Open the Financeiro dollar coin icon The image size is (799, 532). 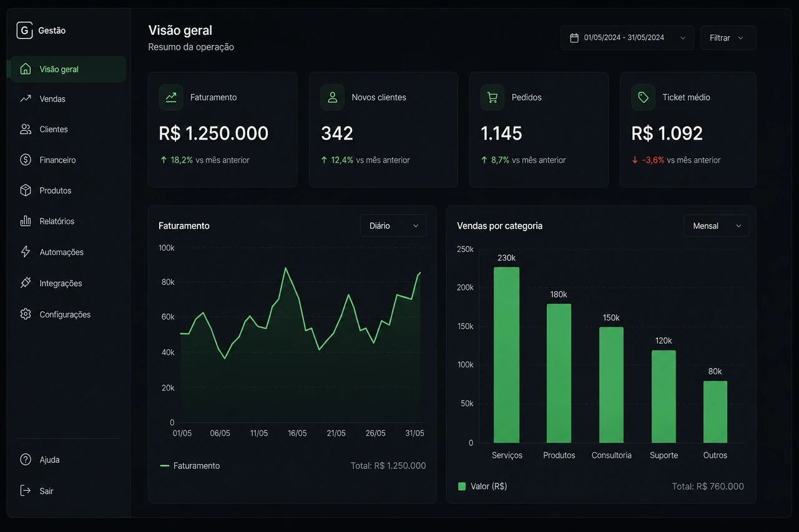tap(26, 160)
